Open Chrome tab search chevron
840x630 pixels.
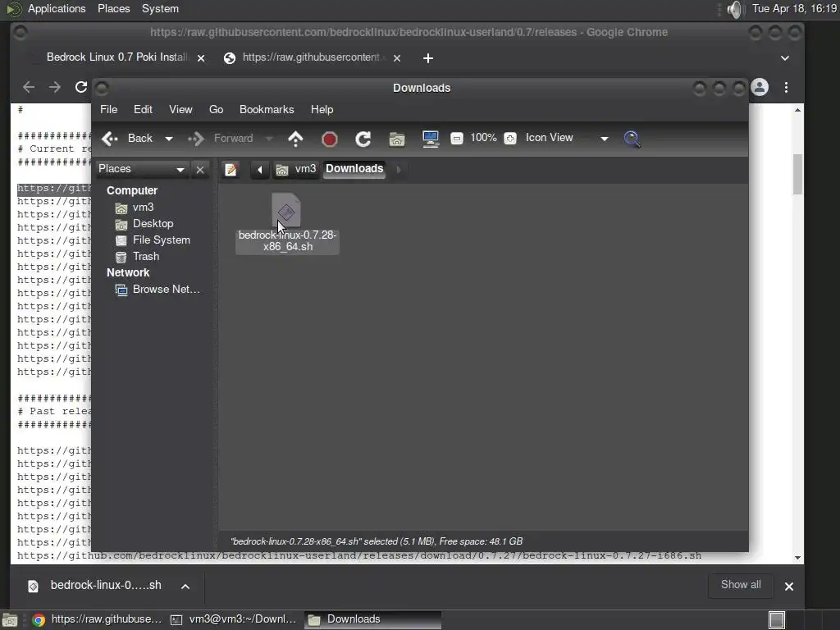pyautogui.click(x=785, y=58)
